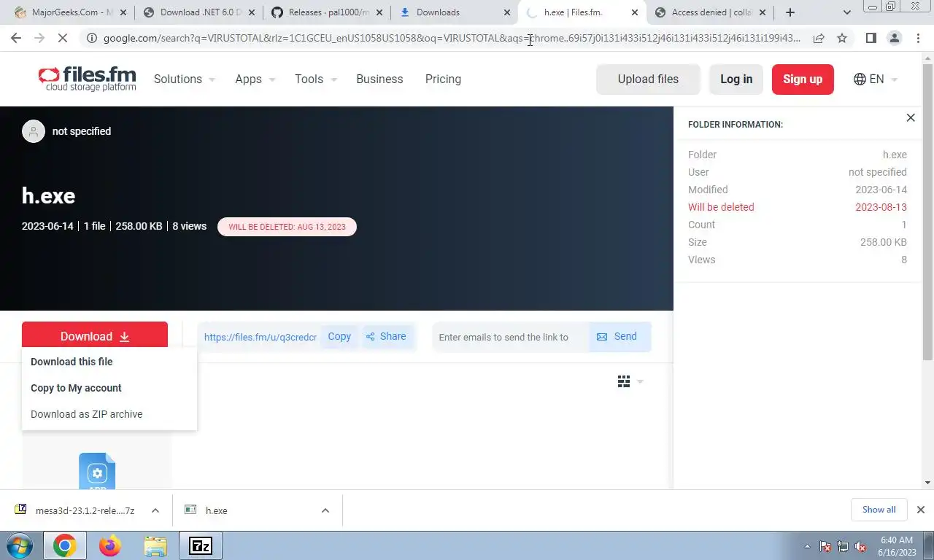The width and height of the screenshot is (934, 560).
Task: Stop loading the page
Action: click(x=63, y=39)
